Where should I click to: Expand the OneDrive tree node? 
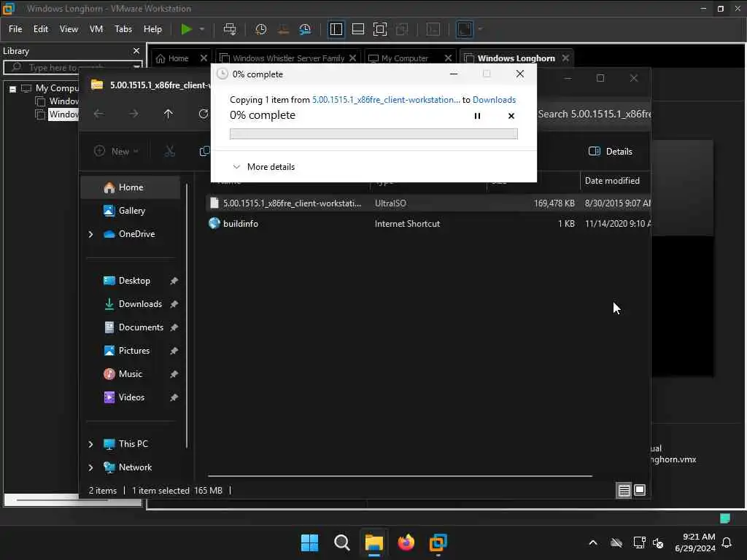(90, 234)
